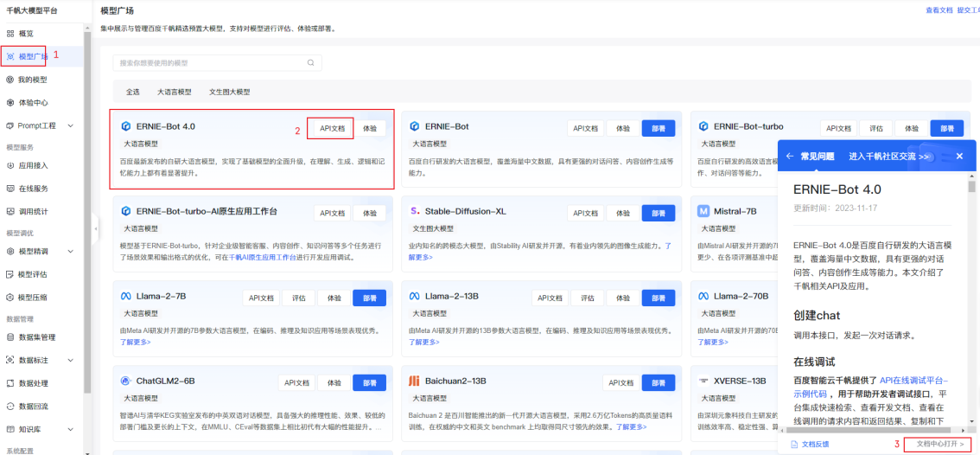The height and width of the screenshot is (455, 980).
Task: Open 模型评估 in sidebar
Action: click(33, 274)
